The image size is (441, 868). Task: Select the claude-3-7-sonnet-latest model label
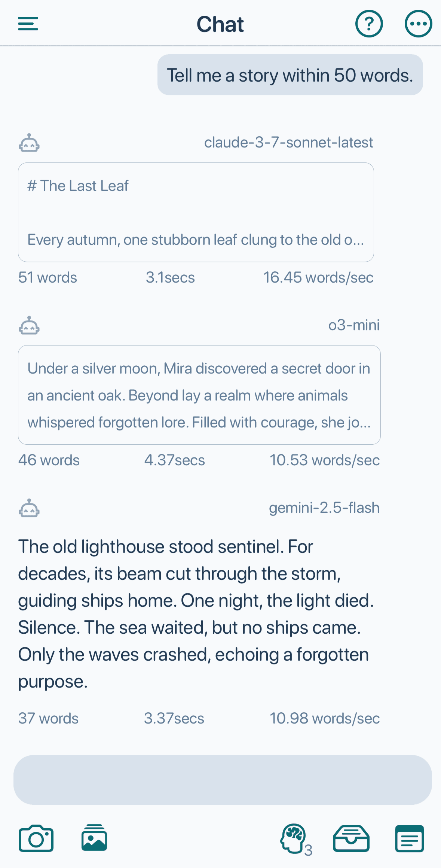[x=288, y=143]
